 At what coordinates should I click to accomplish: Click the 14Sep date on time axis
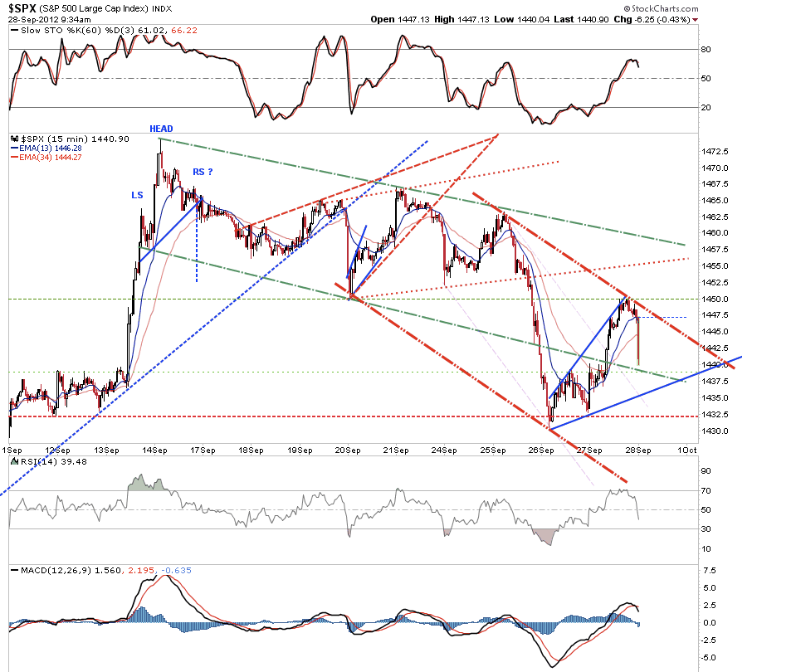(x=155, y=450)
